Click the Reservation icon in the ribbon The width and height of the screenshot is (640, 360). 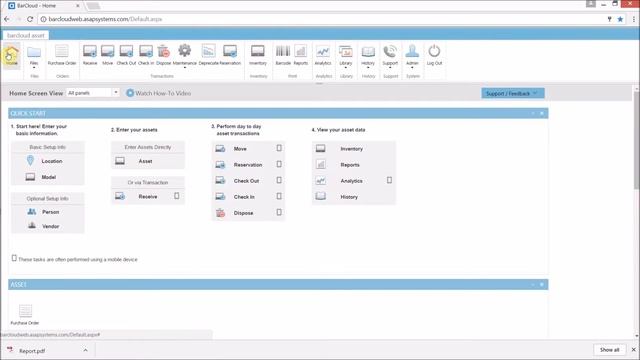tap(230, 56)
